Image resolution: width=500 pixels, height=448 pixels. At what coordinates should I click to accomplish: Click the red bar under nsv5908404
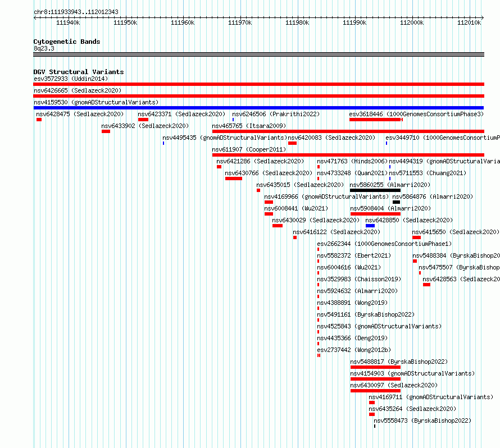pos(375,214)
